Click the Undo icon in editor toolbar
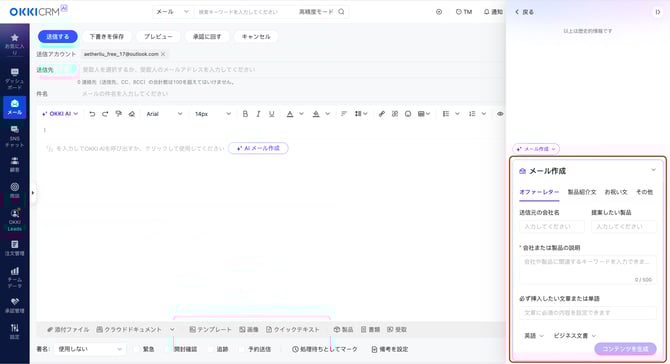The image size is (670, 364). (x=92, y=114)
